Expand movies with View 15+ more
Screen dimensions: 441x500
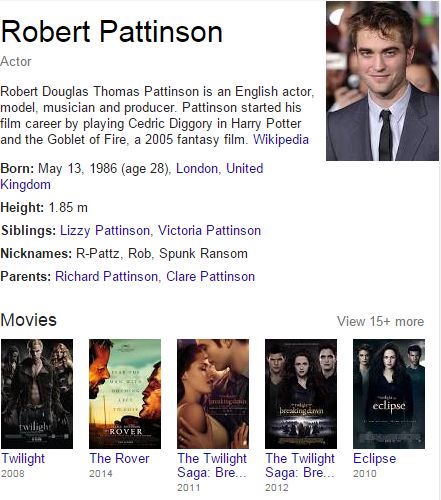click(380, 321)
